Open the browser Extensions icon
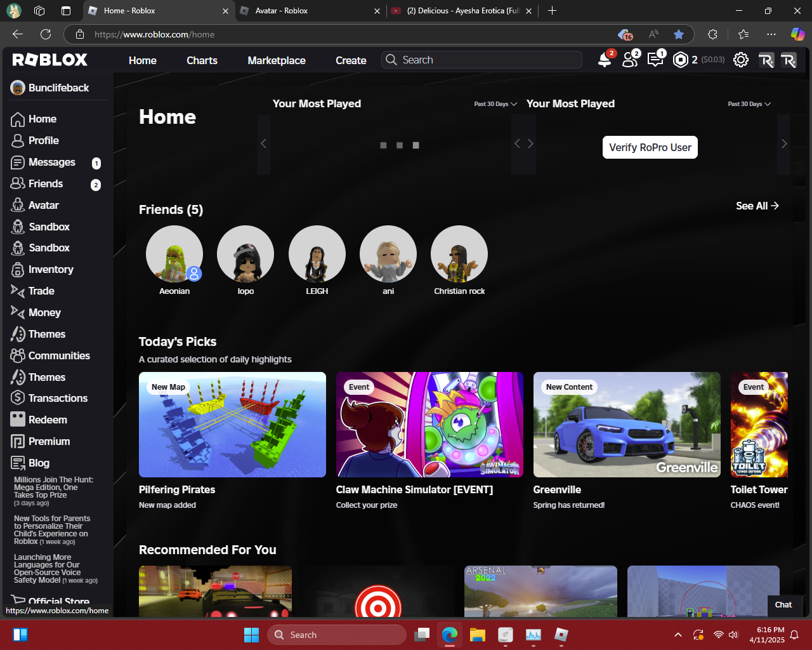Image resolution: width=812 pixels, height=650 pixels. 712,34
